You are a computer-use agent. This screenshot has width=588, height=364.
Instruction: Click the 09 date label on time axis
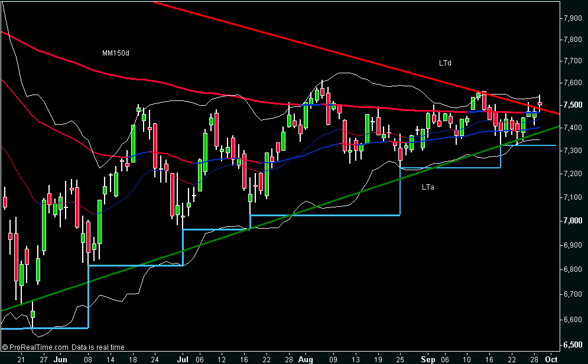point(333,359)
